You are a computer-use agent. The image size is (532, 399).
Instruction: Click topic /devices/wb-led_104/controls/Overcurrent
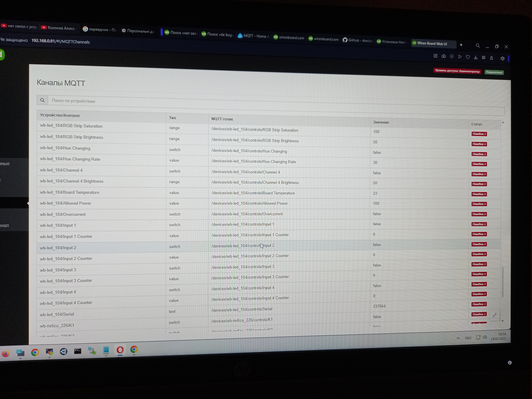pyautogui.click(x=247, y=214)
